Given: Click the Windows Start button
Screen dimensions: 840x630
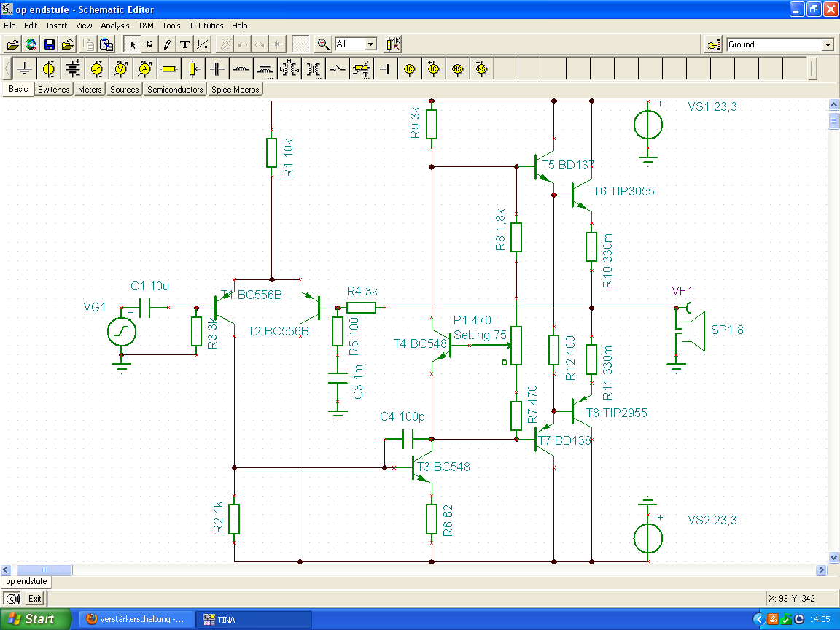Looking at the screenshot, I should pos(35,619).
